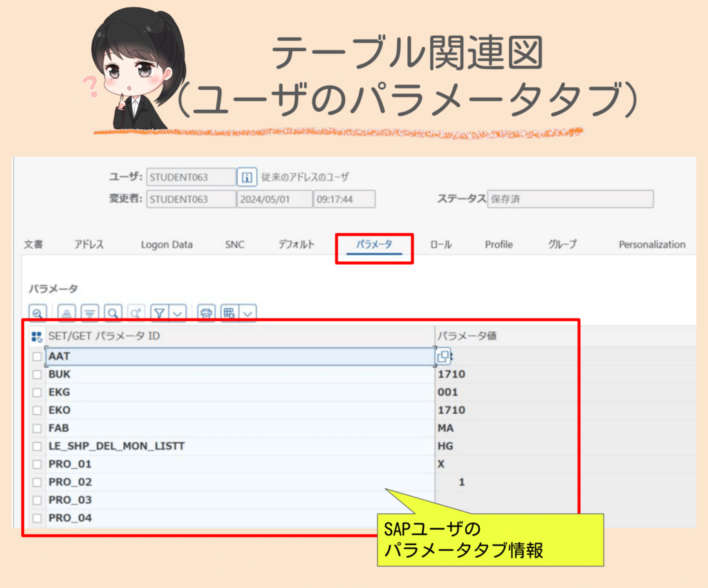Screen dimensions: 708x588
Task: Click the print icon in the parameter toolbar
Action: point(205,312)
